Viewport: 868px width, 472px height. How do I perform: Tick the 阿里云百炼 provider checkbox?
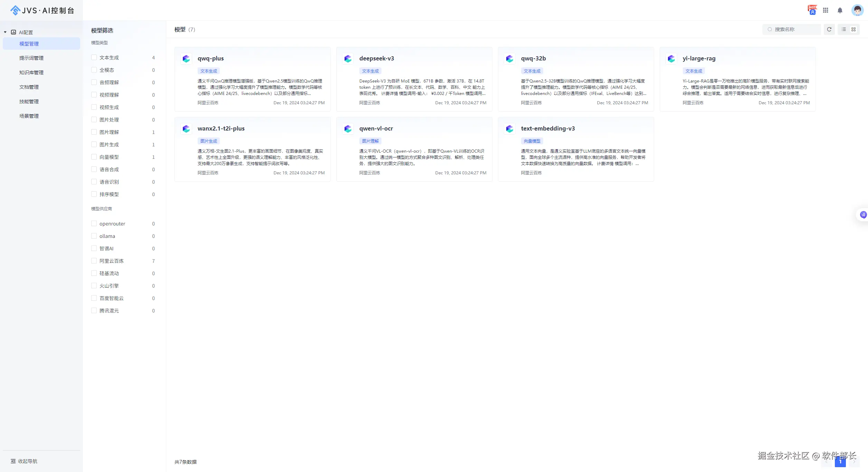pos(94,261)
